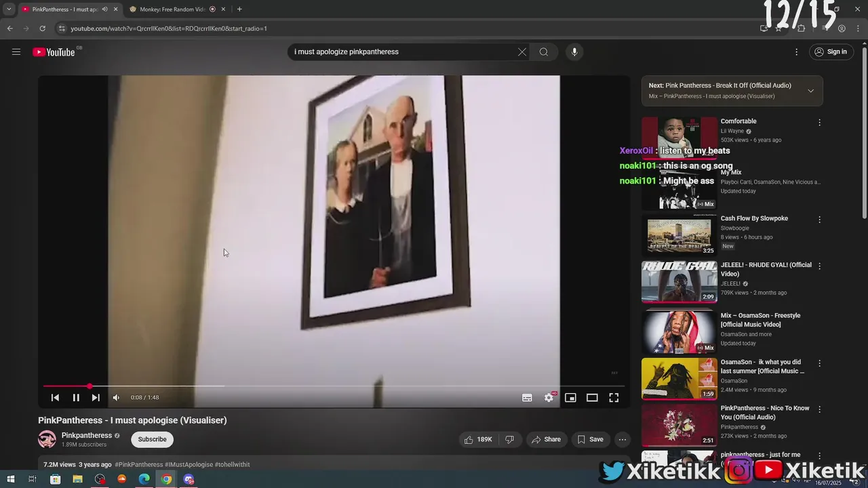Enter full screen mode
The height and width of the screenshot is (488, 868).
click(614, 398)
